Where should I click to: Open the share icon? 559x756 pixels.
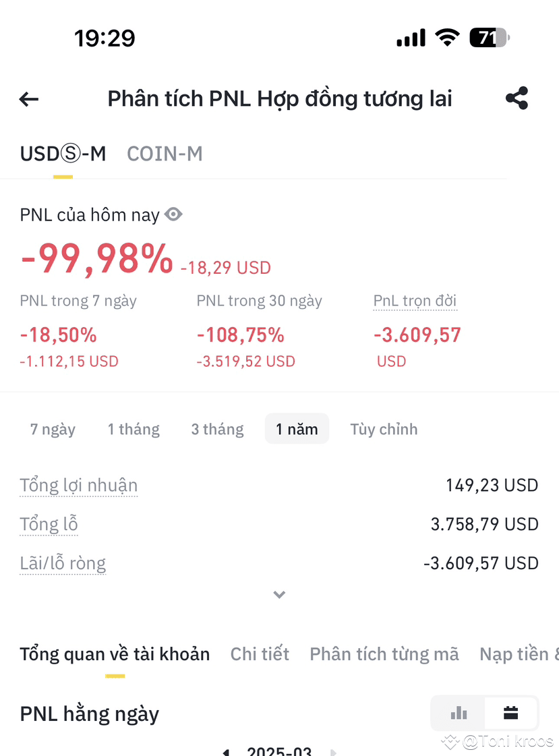[x=517, y=98]
